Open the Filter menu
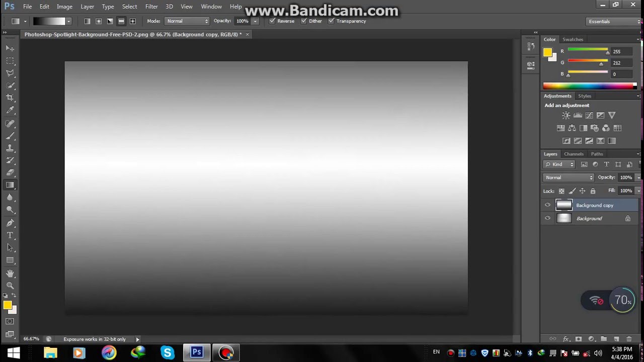The height and width of the screenshot is (362, 644). point(151,7)
